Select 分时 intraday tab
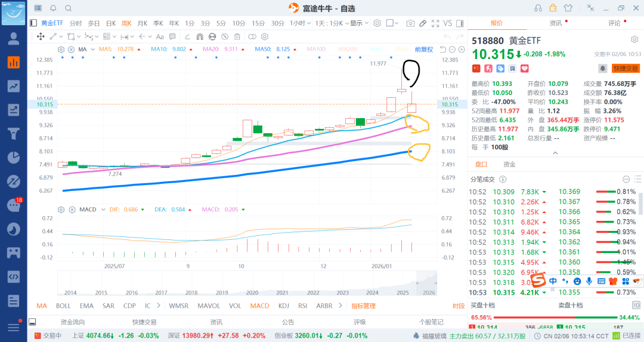This screenshot has width=644, height=342. (76, 23)
